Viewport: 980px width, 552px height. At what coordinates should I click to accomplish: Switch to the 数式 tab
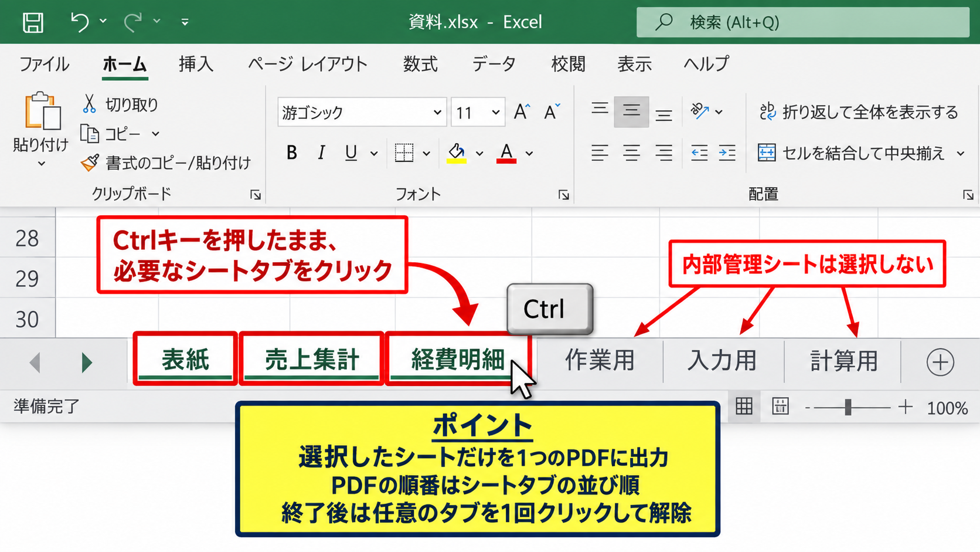click(420, 63)
